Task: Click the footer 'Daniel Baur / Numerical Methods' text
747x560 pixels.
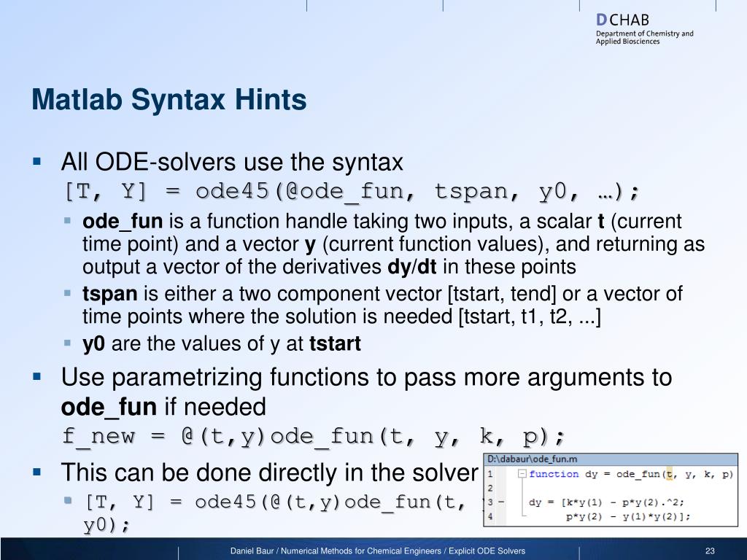Action: (x=378, y=551)
